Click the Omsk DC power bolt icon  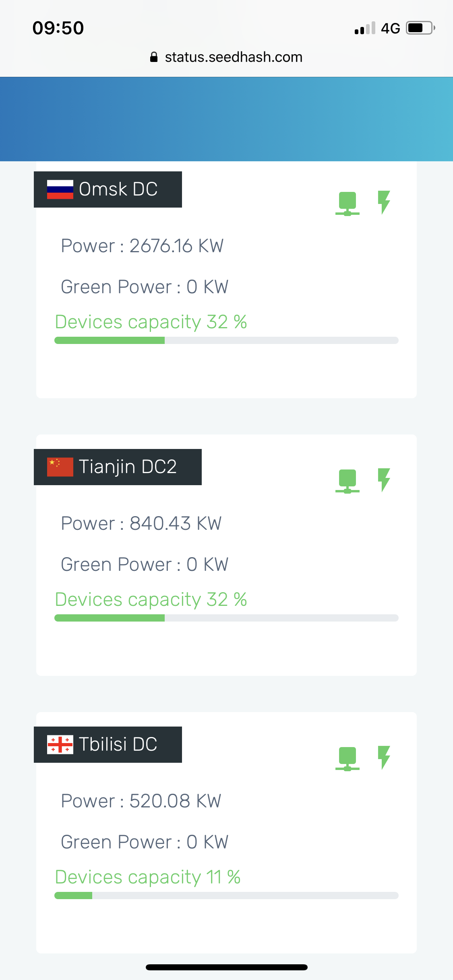384,202
